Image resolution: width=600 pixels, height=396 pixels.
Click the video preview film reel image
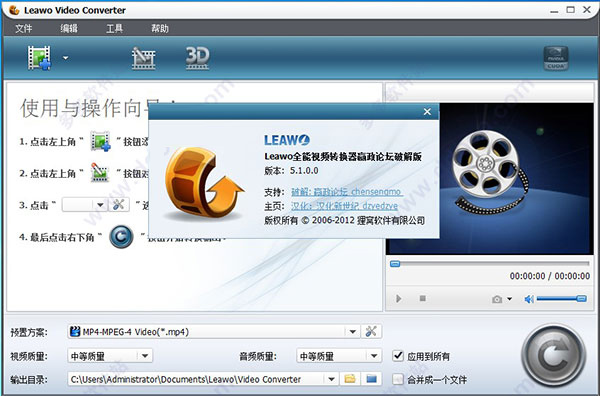(x=490, y=178)
